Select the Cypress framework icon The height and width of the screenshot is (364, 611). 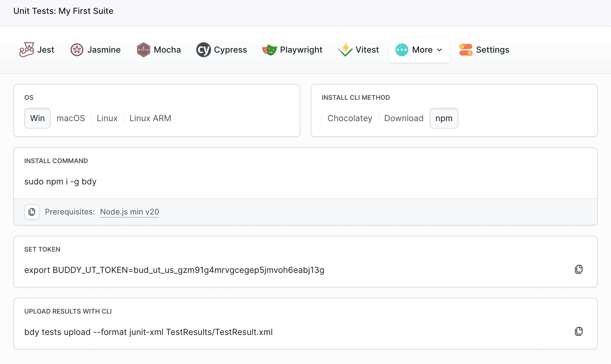click(x=203, y=49)
